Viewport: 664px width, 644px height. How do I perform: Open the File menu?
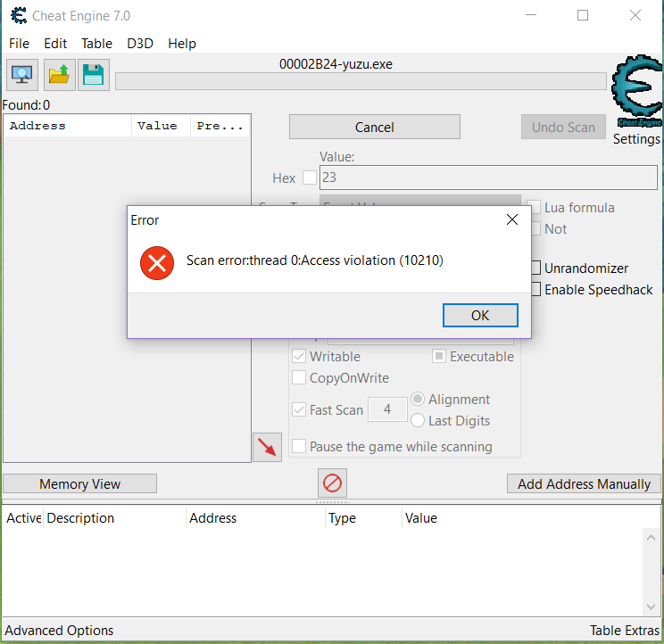pyautogui.click(x=19, y=43)
